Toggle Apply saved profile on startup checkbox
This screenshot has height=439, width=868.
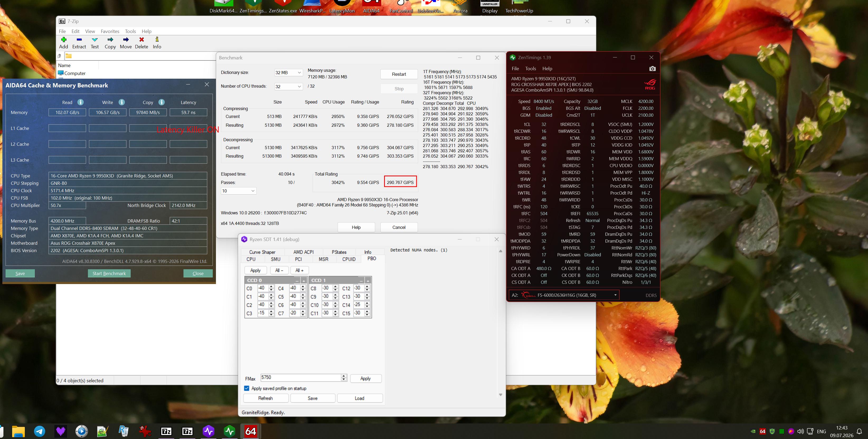coord(247,388)
